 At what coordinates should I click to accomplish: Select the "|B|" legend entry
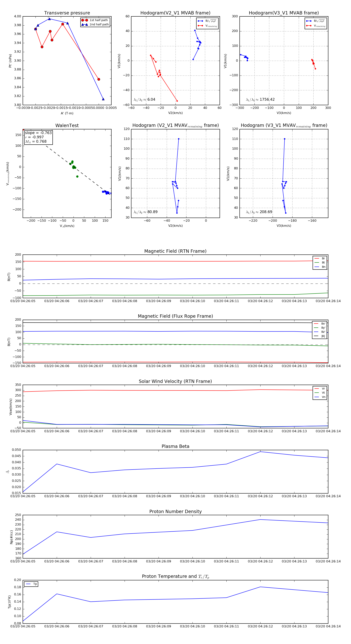[320, 336]
